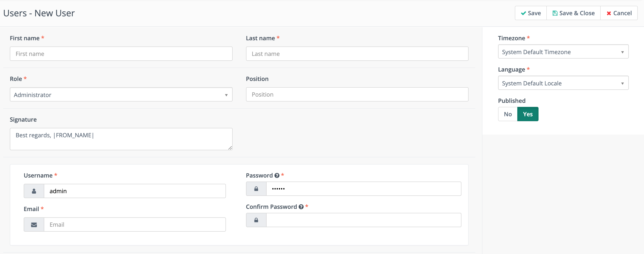The width and height of the screenshot is (644, 254).
Task: Click inside the Signature textarea
Action: pyautogui.click(x=121, y=139)
